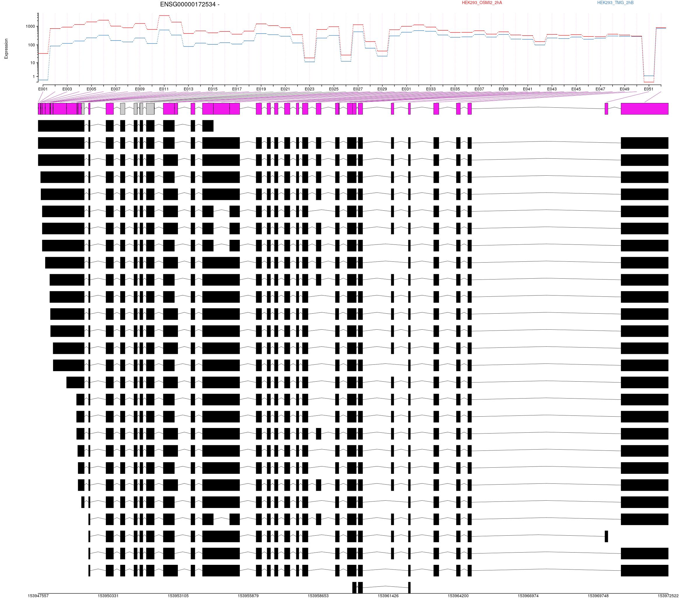Select exon label E031

point(406,89)
